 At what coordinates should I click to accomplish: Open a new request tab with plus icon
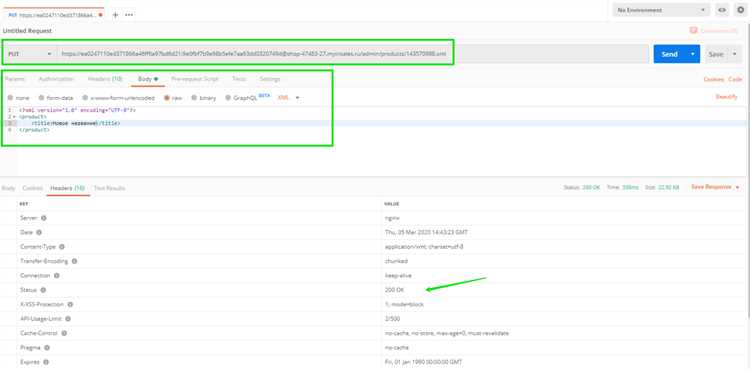tap(115, 15)
